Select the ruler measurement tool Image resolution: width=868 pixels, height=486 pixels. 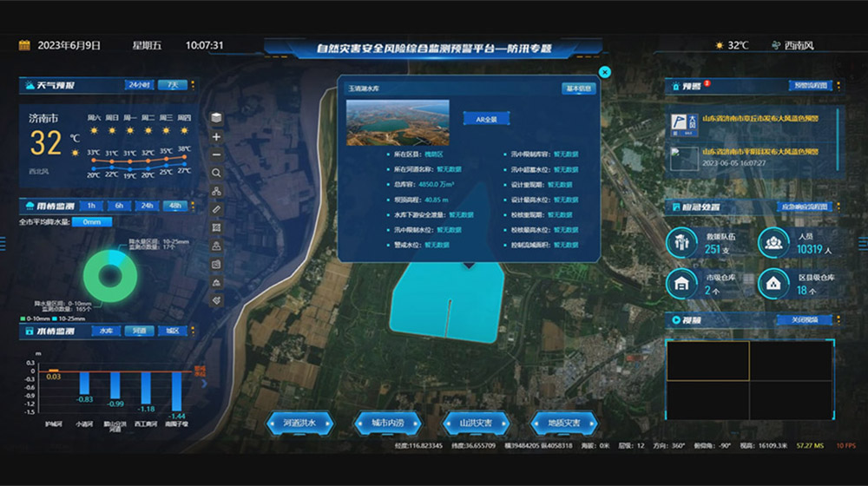coord(216,209)
